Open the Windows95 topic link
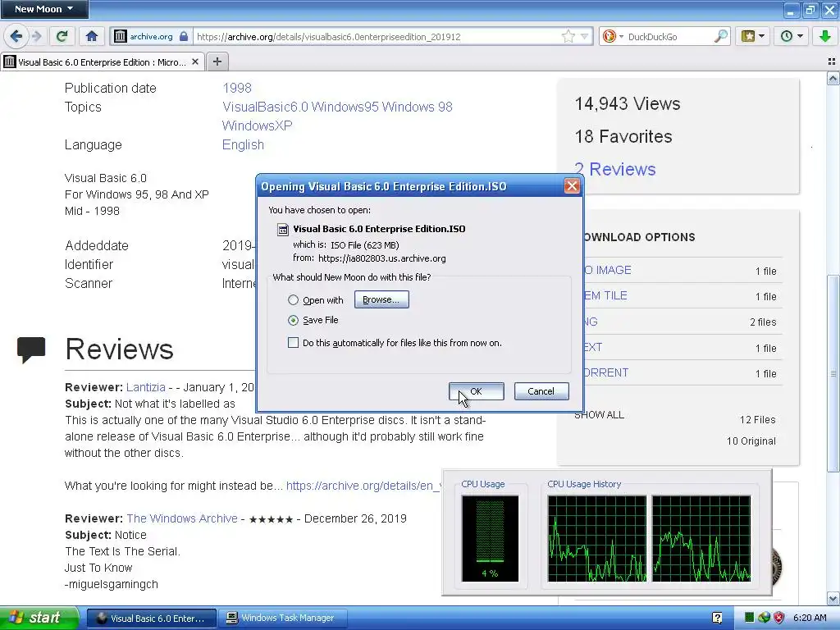The width and height of the screenshot is (840, 630). 345,107
